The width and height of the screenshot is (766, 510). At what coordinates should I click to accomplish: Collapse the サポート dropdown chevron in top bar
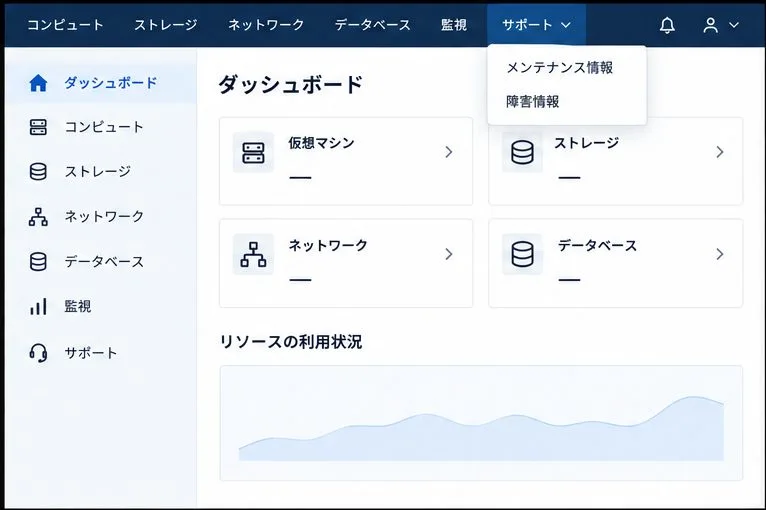pyautogui.click(x=566, y=25)
